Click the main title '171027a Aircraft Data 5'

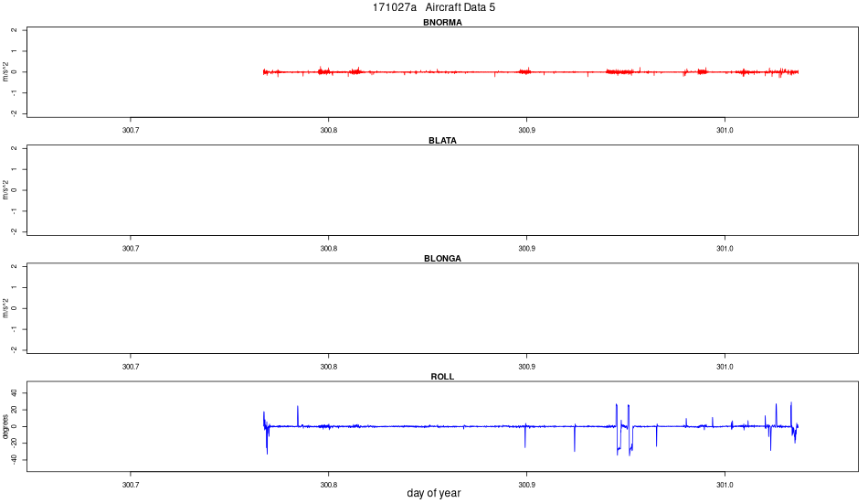[x=434, y=7]
